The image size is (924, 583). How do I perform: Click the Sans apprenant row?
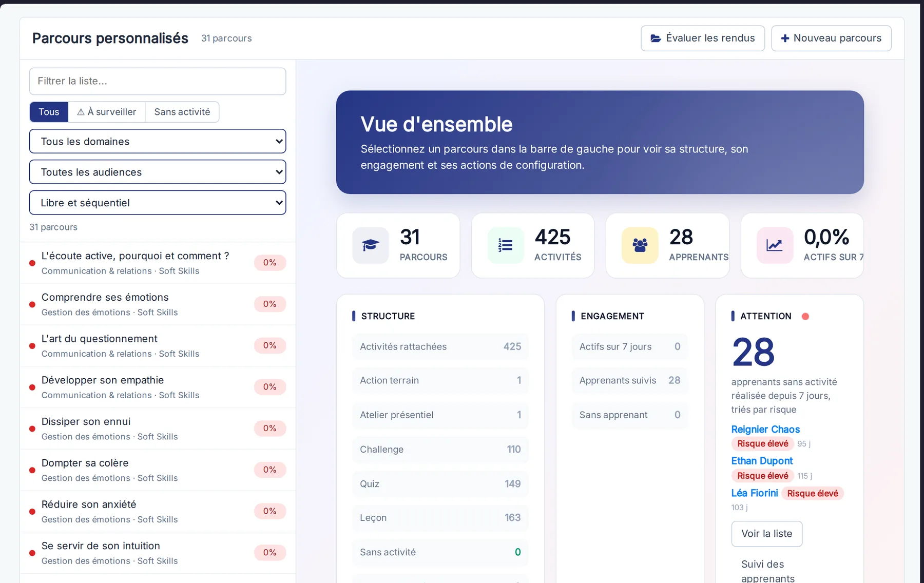(x=630, y=415)
